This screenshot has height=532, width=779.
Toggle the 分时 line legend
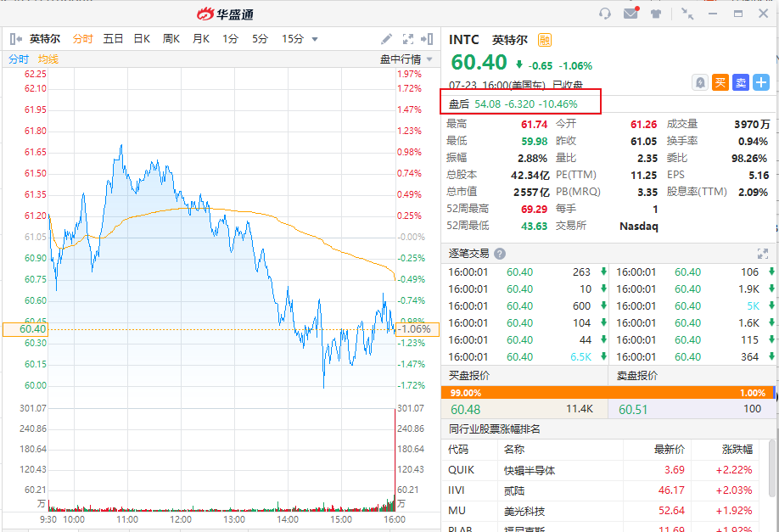click(x=19, y=59)
